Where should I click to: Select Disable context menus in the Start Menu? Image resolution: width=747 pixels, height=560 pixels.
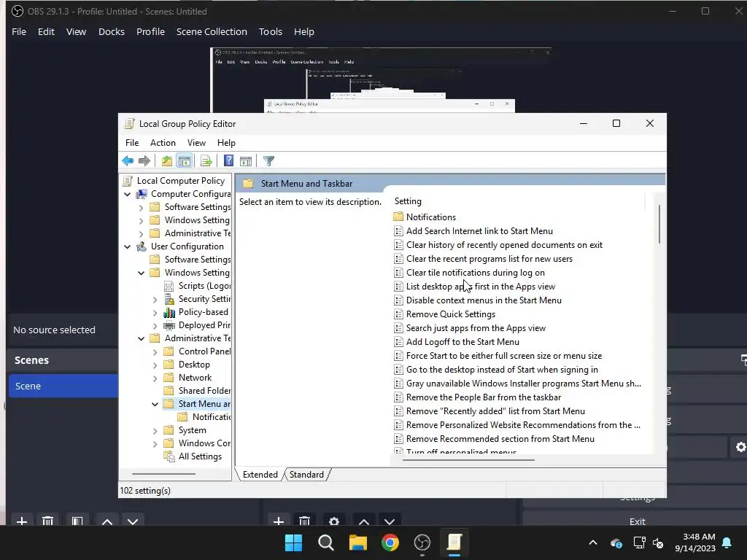pos(484,300)
